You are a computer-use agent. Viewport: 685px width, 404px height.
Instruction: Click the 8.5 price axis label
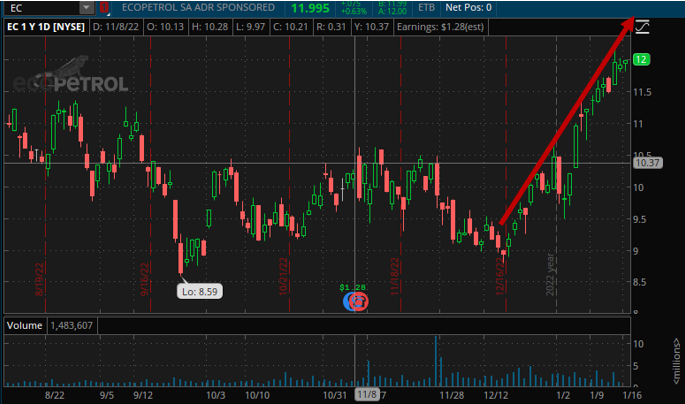tap(639, 282)
